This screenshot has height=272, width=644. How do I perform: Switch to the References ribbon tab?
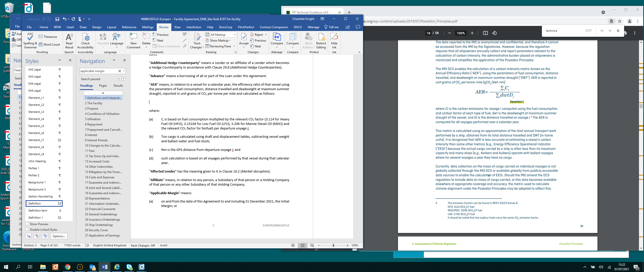pyautogui.click(x=129, y=27)
